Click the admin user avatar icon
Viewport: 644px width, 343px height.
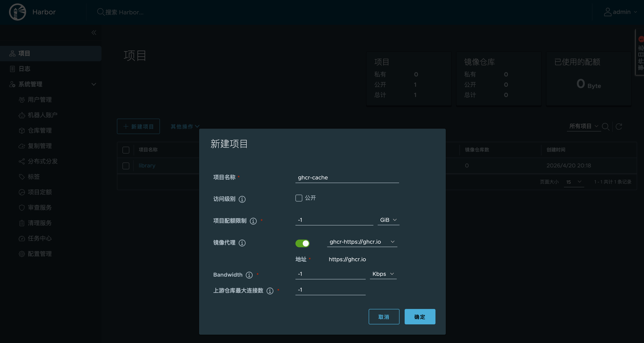pyautogui.click(x=608, y=12)
